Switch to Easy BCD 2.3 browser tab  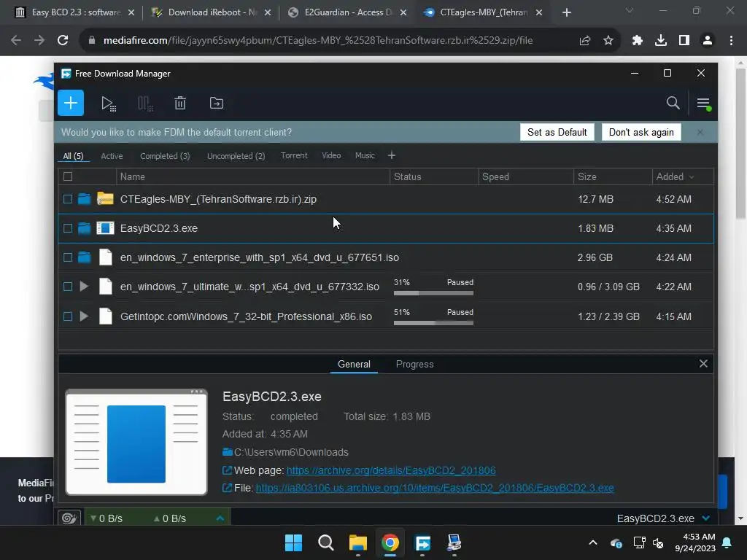point(75,12)
